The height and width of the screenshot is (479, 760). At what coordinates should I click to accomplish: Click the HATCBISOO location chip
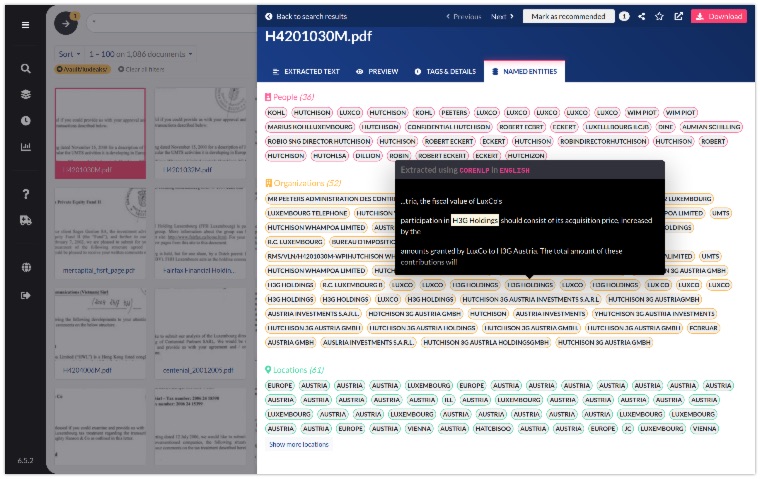click(x=492, y=429)
